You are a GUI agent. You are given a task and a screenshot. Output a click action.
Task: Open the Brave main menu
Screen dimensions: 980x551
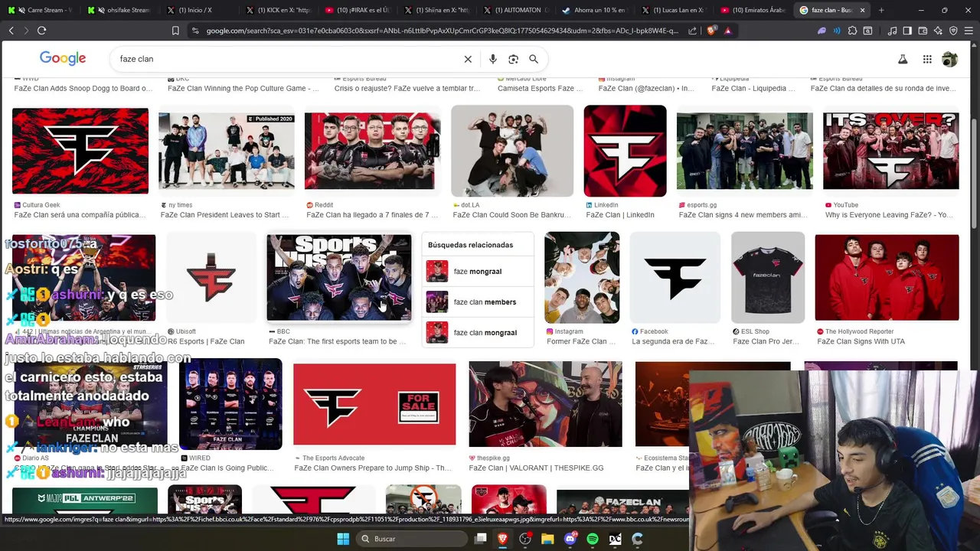coord(969,31)
